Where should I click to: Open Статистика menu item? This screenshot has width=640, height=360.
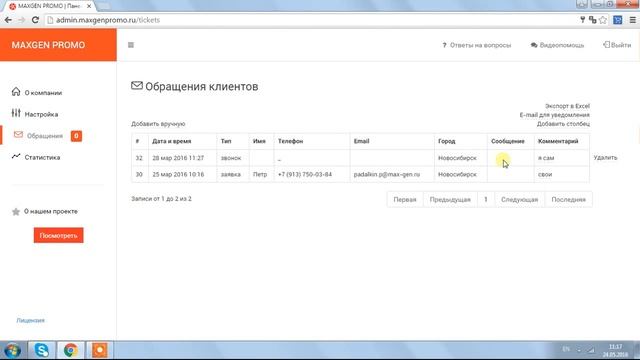click(42, 157)
